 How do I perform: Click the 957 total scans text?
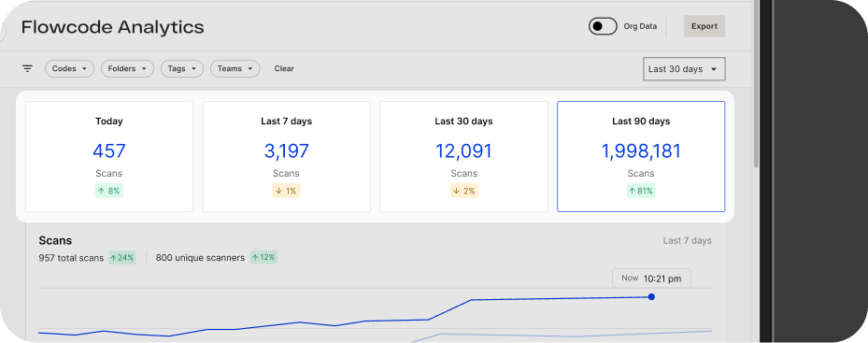point(71,258)
